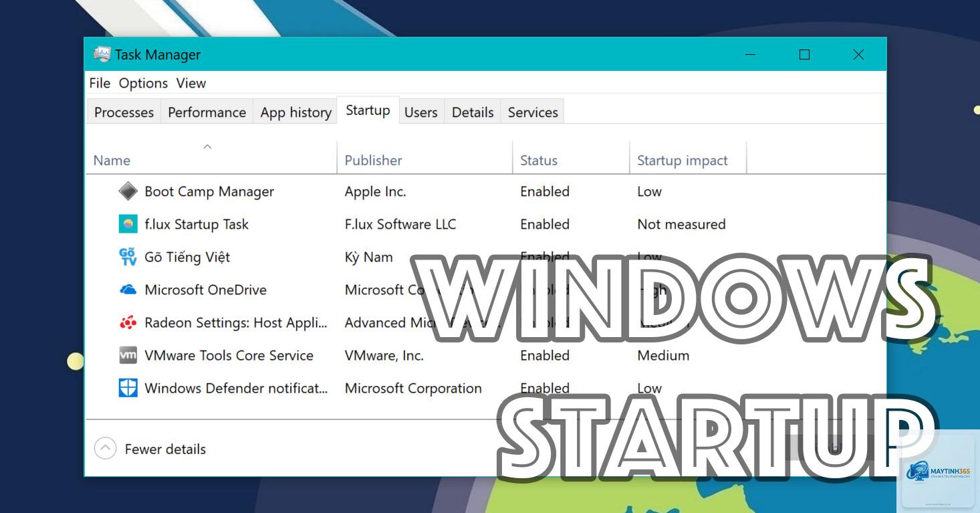Switch to the Processes tab
Image resolution: width=980 pixels, height=513 pixels.
click(x=124, y=112)
